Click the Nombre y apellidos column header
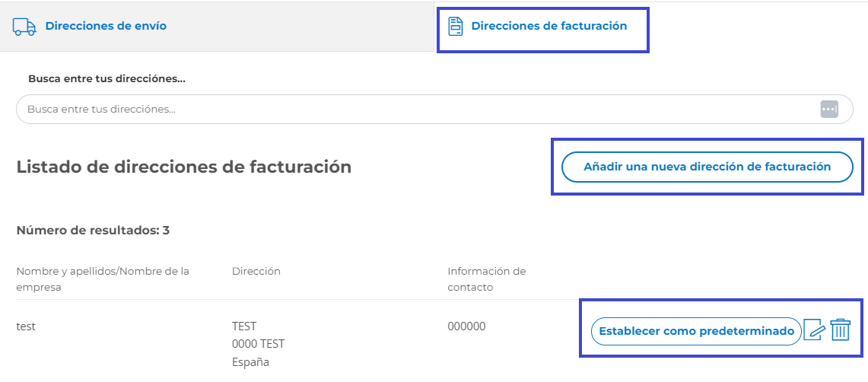The width and height of the screenshot is (868, 382). [x=103, y=279]
